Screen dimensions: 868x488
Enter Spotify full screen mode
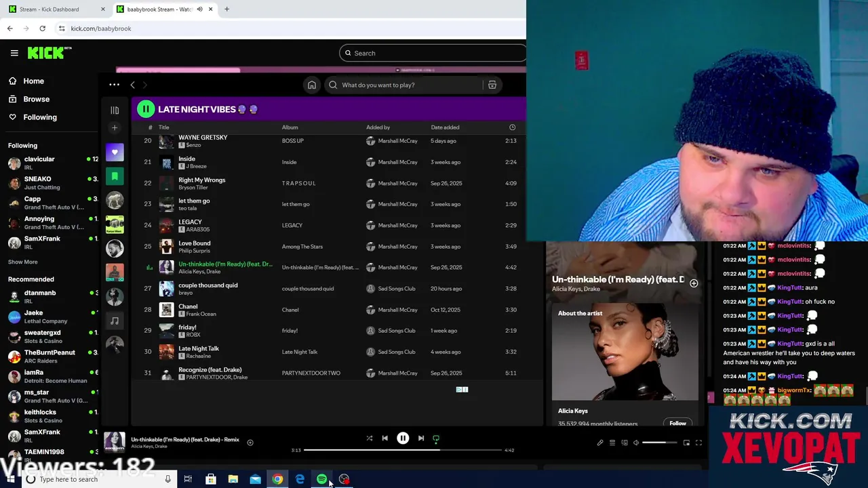click(698, 443)
